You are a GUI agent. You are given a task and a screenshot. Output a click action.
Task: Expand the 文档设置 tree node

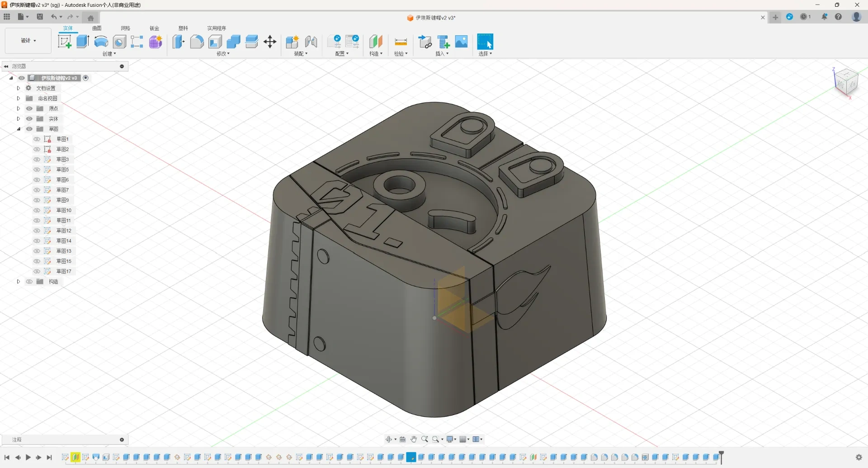(19, 88)
